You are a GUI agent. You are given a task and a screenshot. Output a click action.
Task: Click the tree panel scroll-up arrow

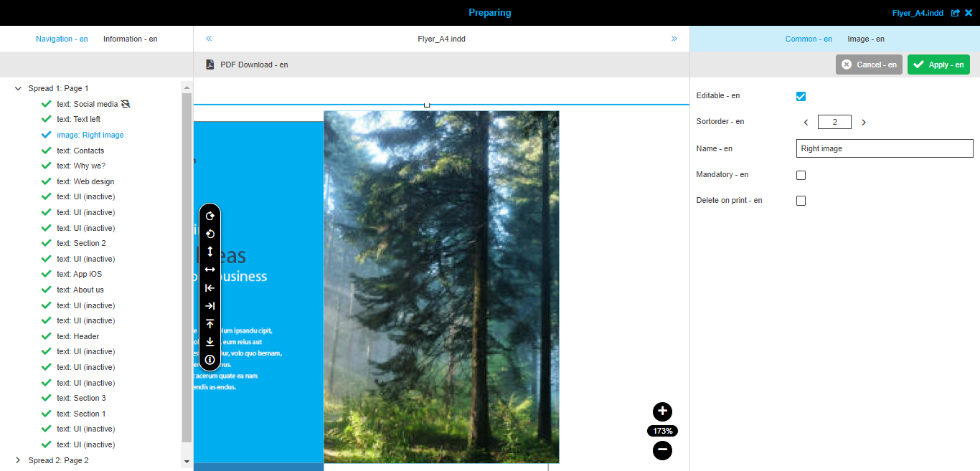(x=187, y=87)
